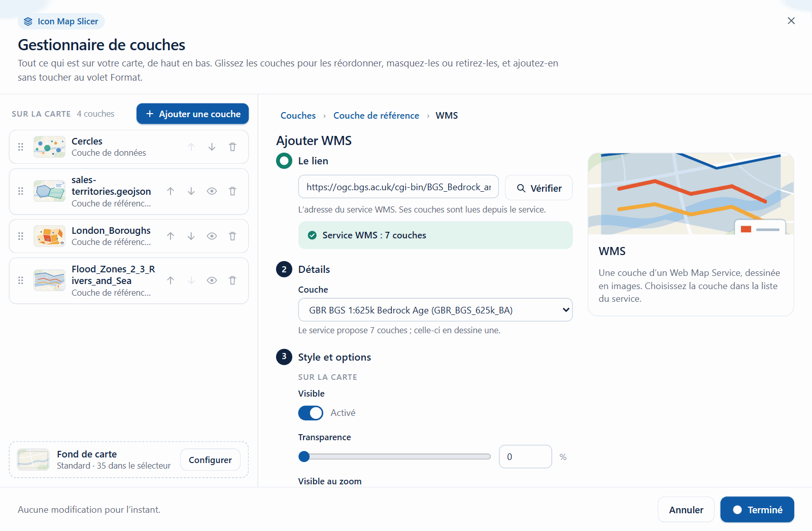
Task: Hide the London_Boroughs layer
Action: (x=212, y=236)
